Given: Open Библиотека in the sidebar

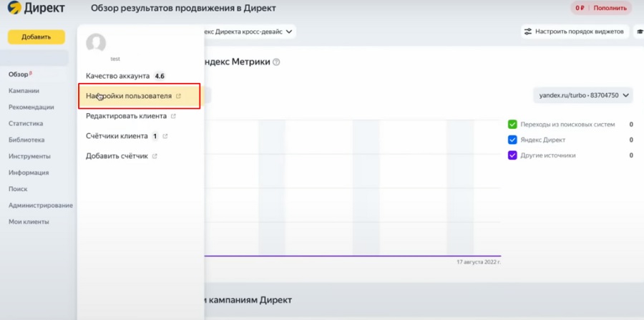Looking at the screenshot, I should [26, 140].
